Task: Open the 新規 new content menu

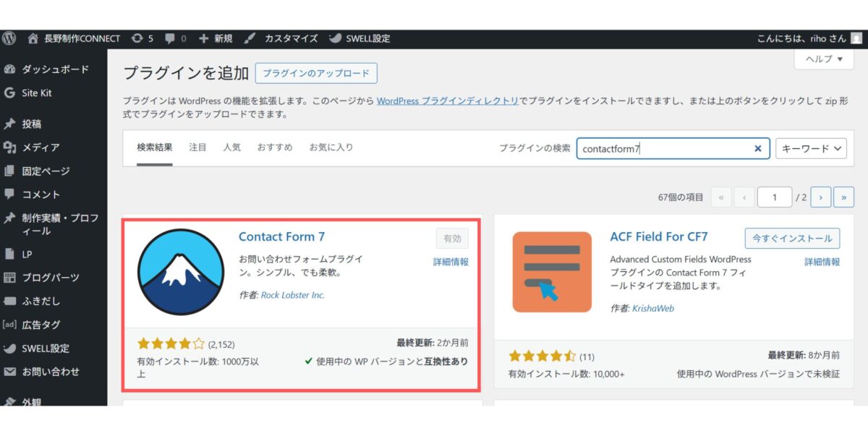Action: pyautogui.click(x=216, y=38)
